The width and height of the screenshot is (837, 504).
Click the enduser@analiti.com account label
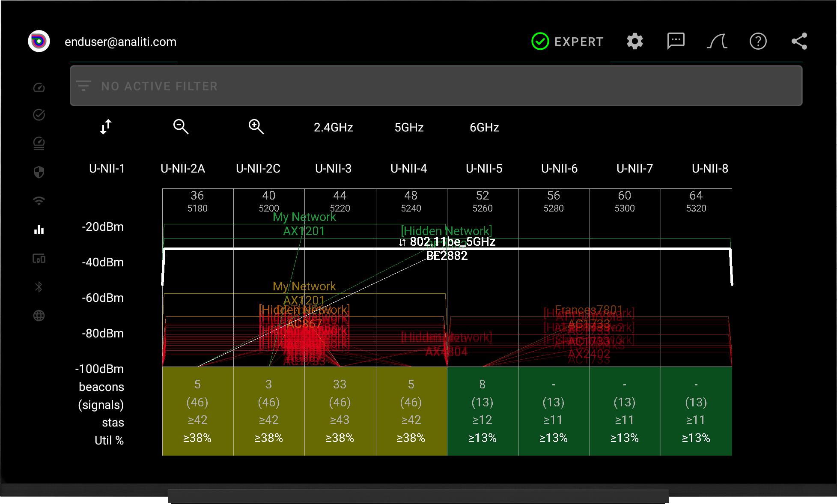(120, 42)
